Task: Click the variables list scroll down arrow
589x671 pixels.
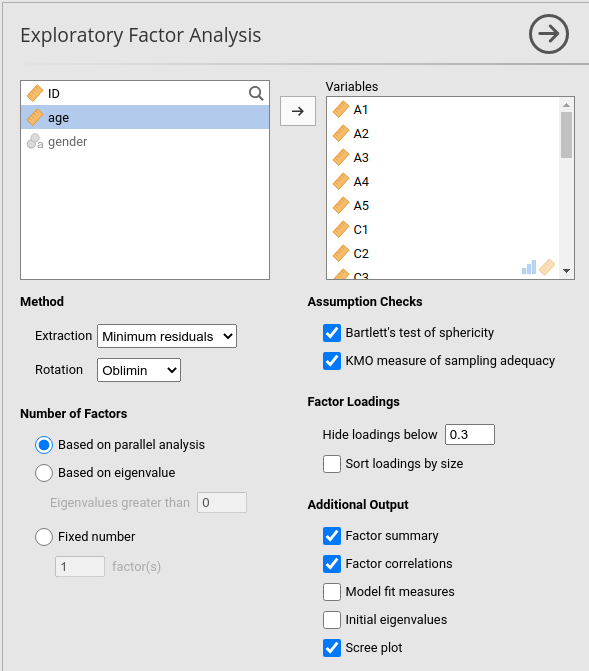Action: pos(566,271)
